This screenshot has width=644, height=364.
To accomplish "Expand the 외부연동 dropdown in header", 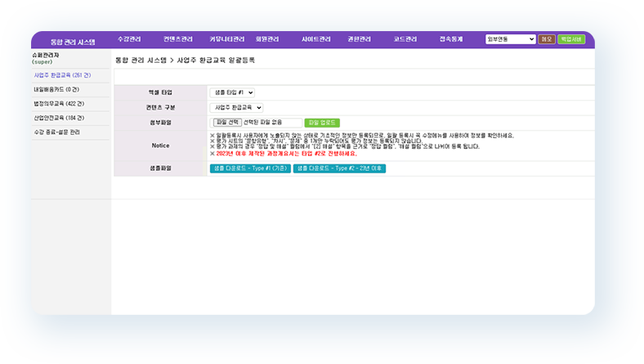I will tap(510, 39).
